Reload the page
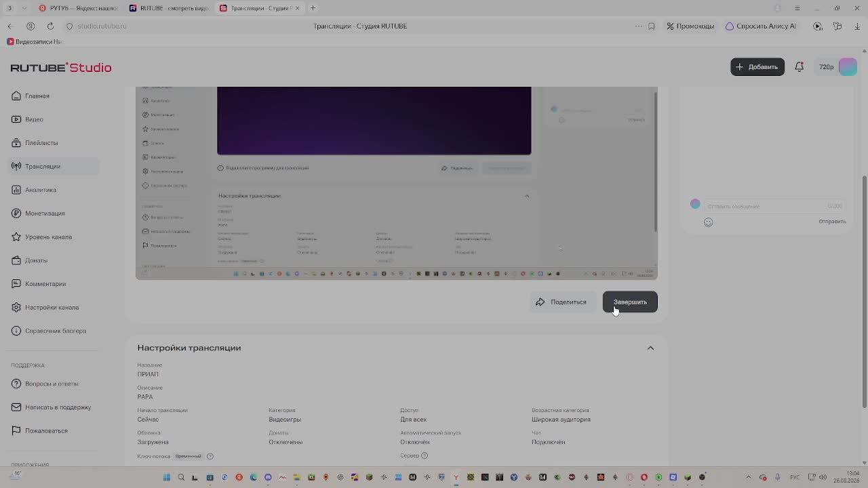The width and height of the screenshot is (868, 488). click(50, 26)
